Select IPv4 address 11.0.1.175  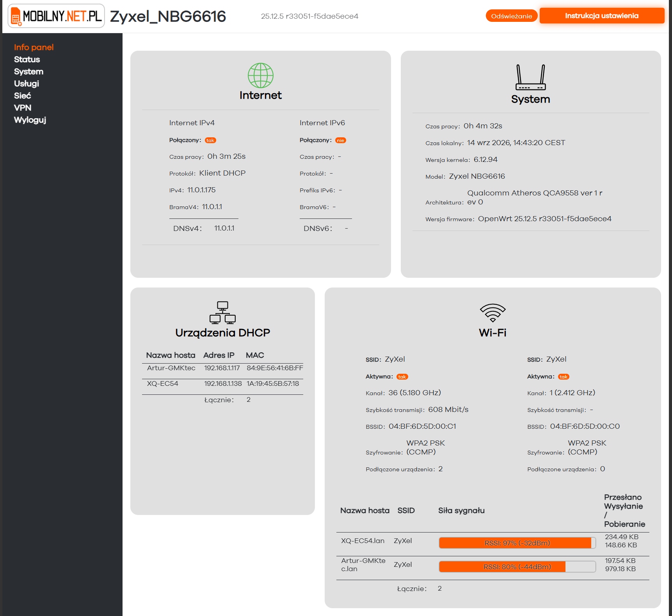coord(201,190)
